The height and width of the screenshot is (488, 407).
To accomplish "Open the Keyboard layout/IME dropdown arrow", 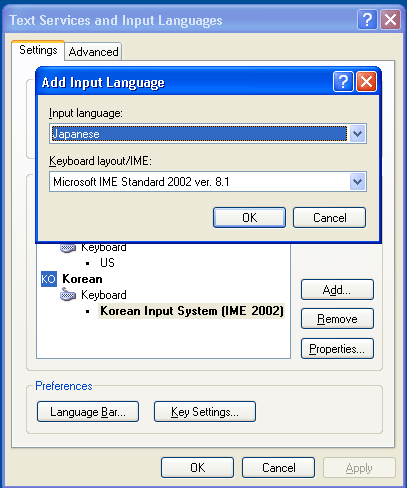I will (x=358, y=182).
